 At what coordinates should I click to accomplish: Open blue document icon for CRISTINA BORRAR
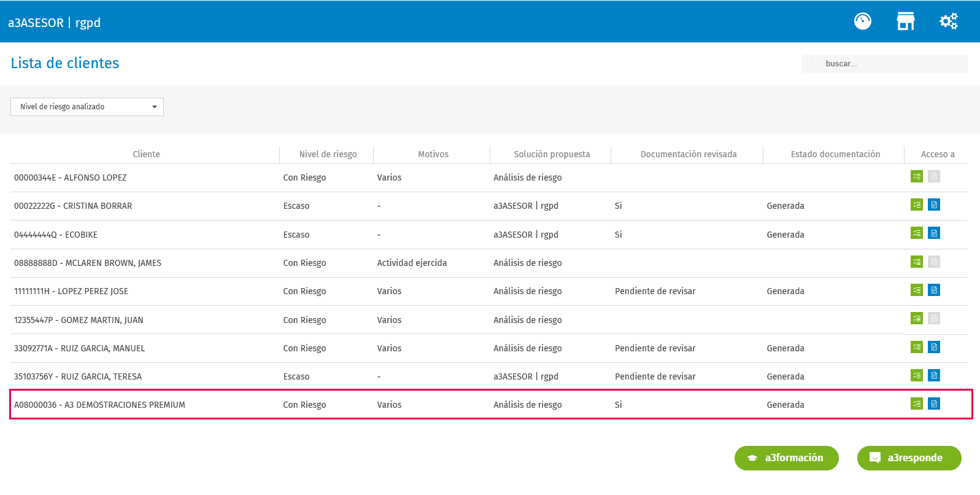(934, 205)
